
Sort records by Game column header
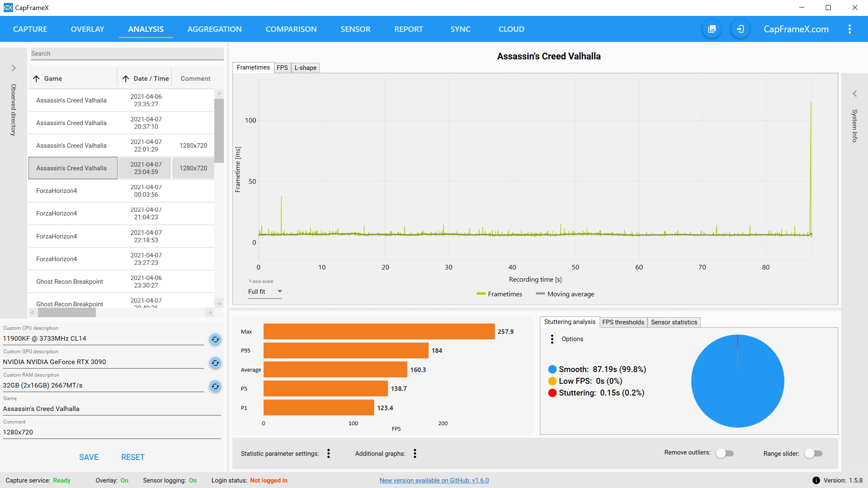click(x=53, y=79)
